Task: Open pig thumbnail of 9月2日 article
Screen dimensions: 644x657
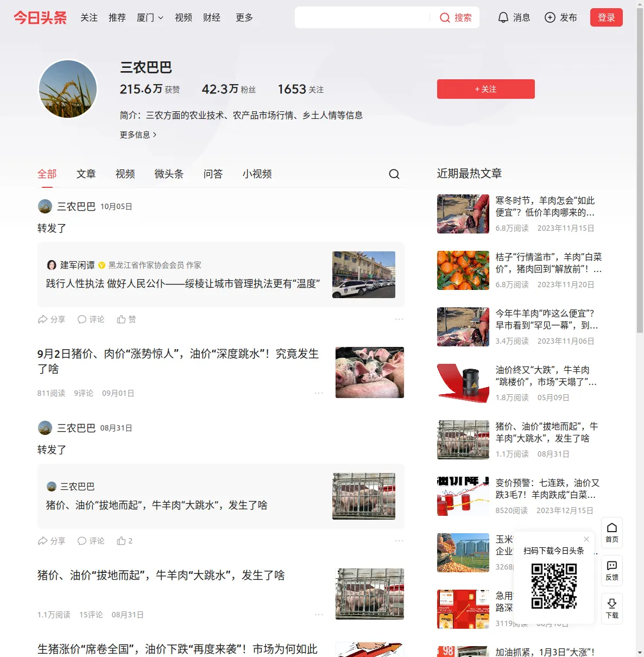Action: [x=370, y=372]
